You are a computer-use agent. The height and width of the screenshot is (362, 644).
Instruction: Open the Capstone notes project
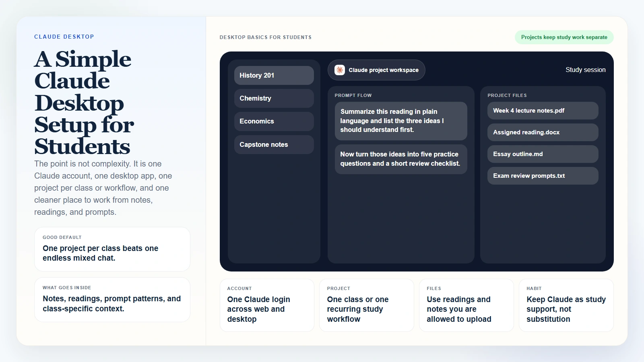(x=274, y=144)
